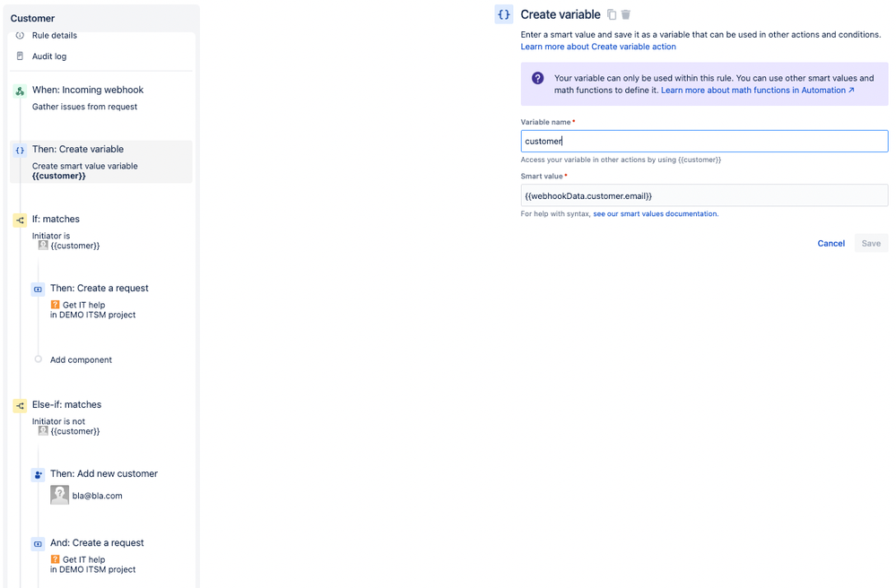This screenshot has width=896, height=588.
Task: Click the duplicate icon next to Create variable title
Action: (x=613, y=13)
